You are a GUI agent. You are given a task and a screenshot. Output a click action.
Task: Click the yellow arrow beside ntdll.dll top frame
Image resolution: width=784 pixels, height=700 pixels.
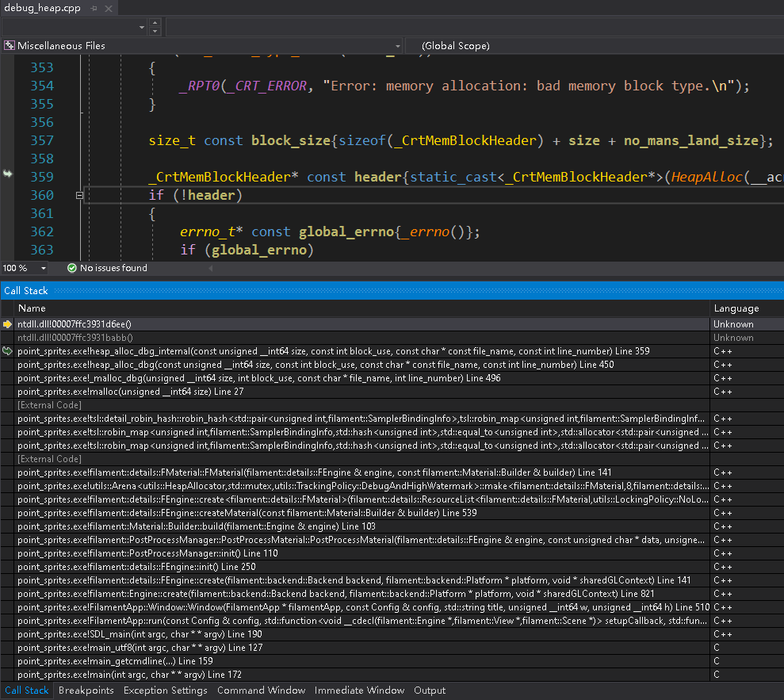pyautogui.click(x=6, y=323)
